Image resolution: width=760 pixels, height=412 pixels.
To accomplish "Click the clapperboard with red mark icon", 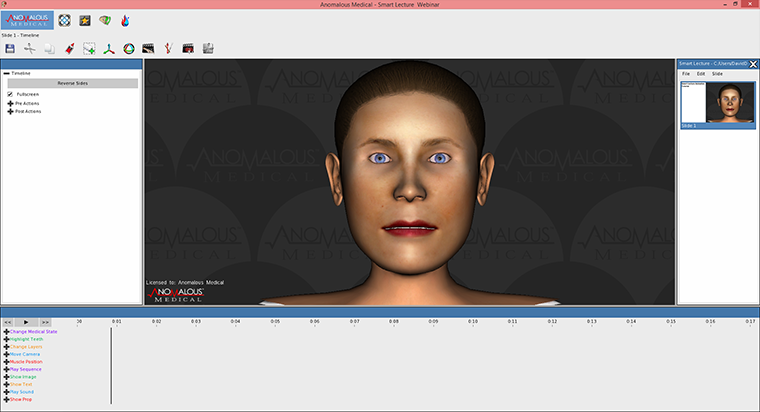I will pyautogui.click(x=188, y=48).
